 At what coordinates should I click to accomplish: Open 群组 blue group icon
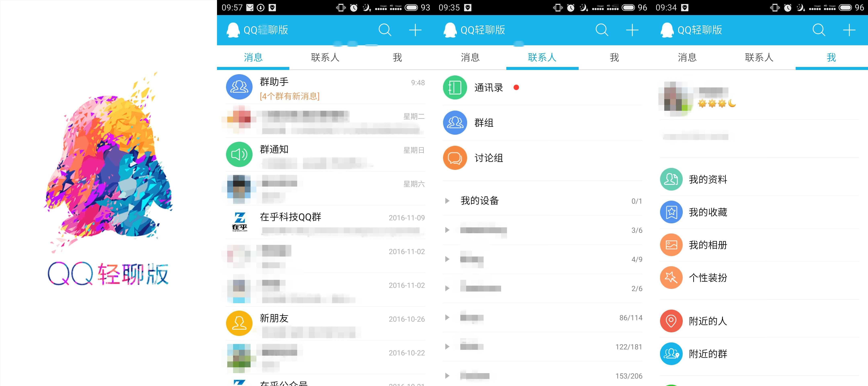pyautogui.click(x=455, y=123)
